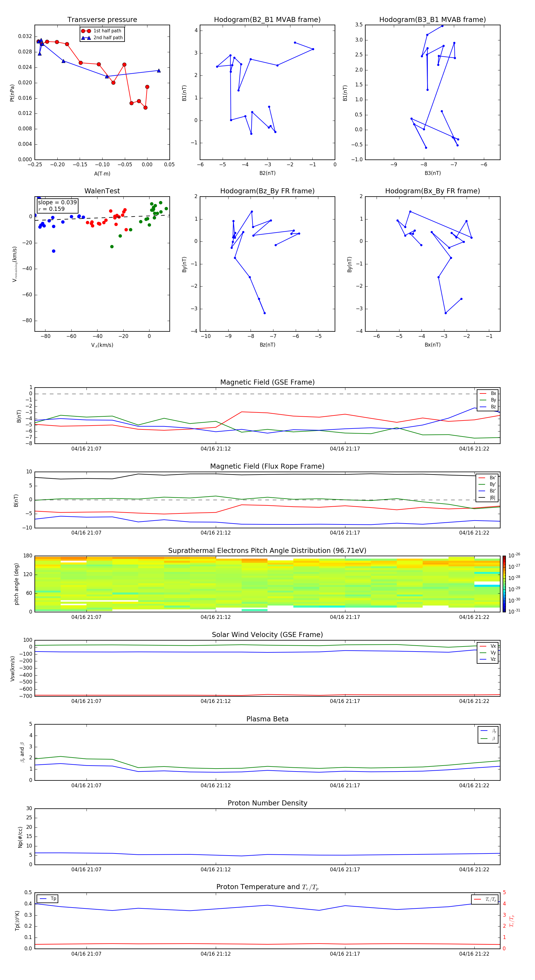Click By' entry in Flux Rope legend
535x980 pixels.
(x=487, y=484)
